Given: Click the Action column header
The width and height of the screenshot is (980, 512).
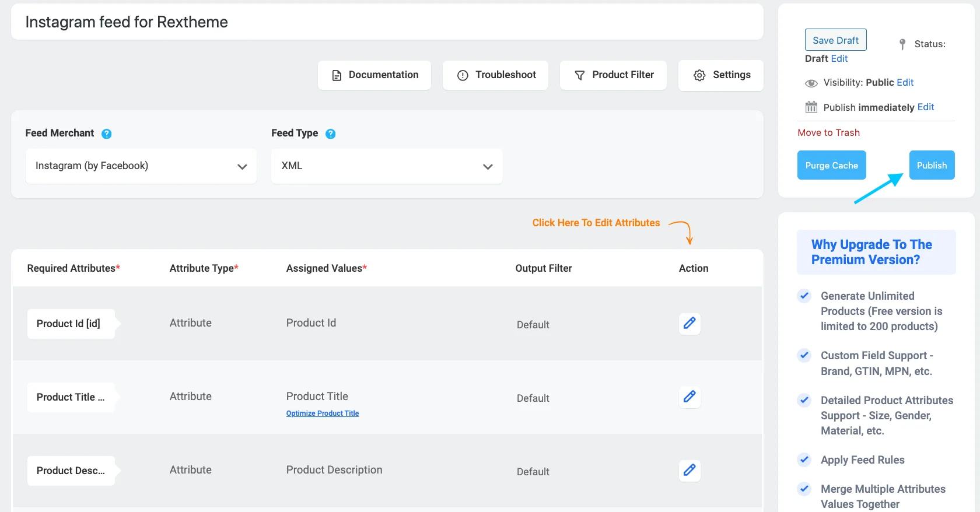Looking at the screenshot, I should 694,268.
